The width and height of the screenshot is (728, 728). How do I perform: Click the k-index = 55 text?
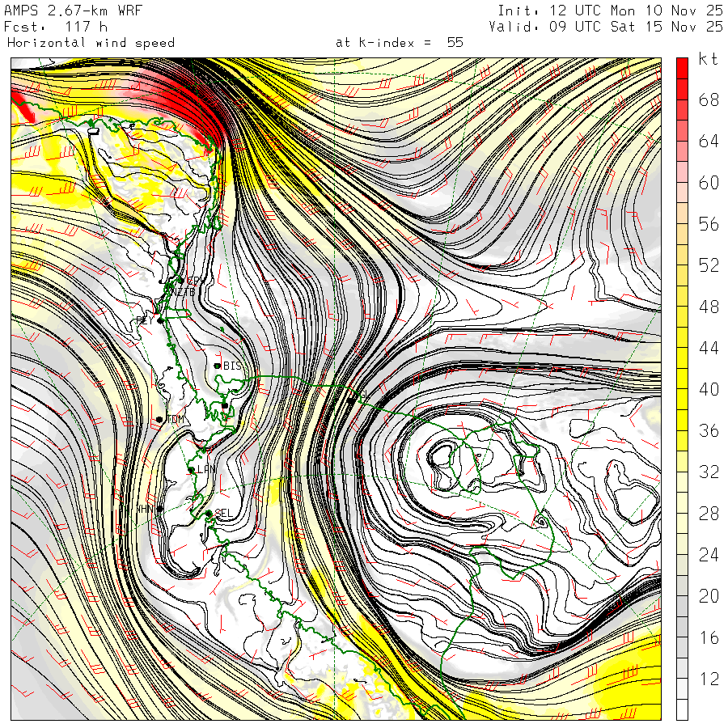[400, 42]
